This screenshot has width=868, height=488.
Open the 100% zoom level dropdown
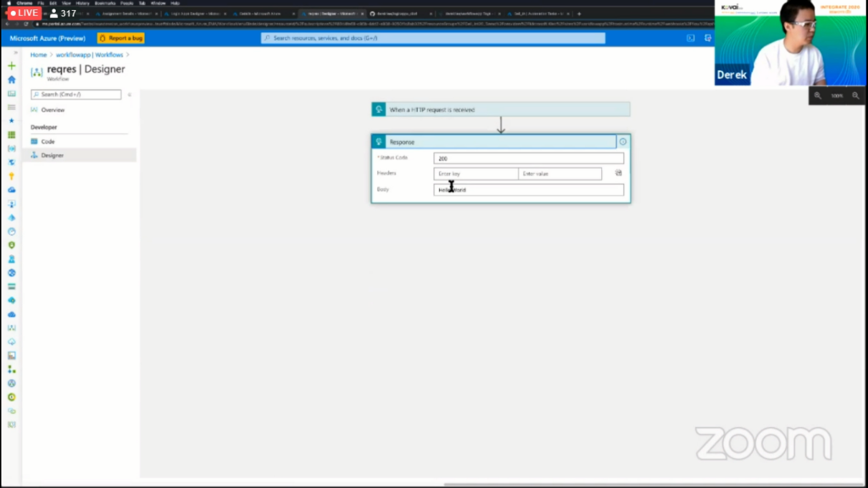coord(837,95)
